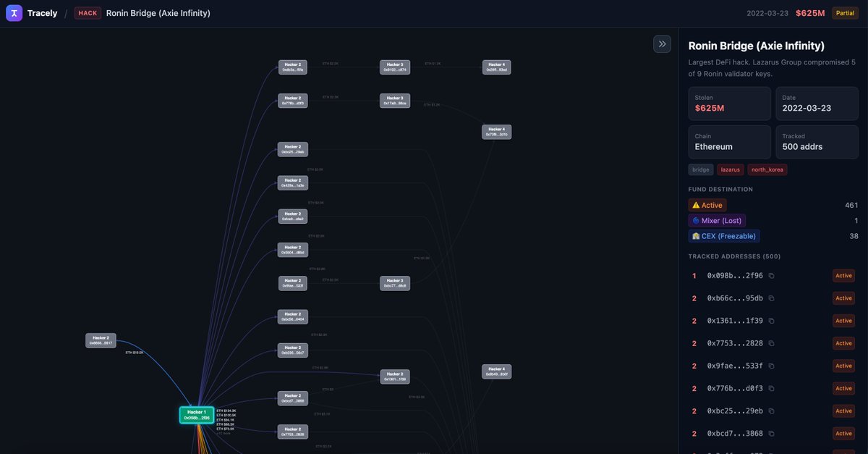Filter by Mixer (Lost) destination

[x=717, y=221]
